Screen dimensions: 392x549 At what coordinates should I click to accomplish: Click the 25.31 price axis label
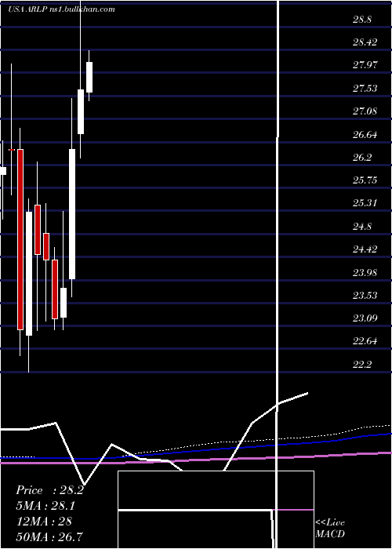[x=365, y=203]
